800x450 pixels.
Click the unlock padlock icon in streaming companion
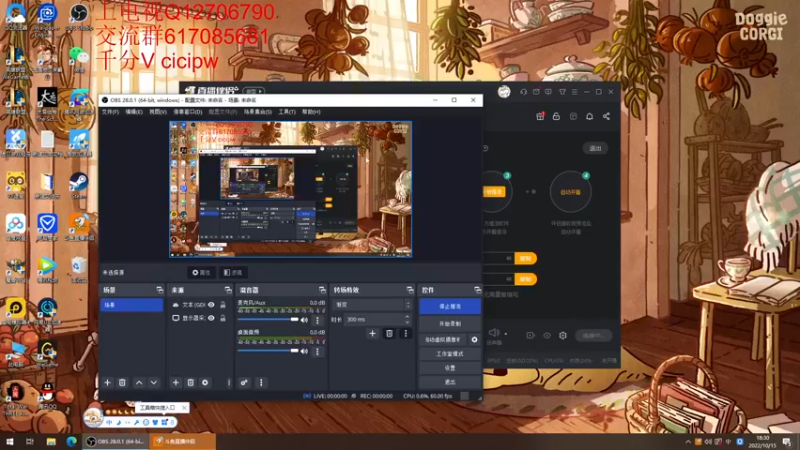[556, 116]
